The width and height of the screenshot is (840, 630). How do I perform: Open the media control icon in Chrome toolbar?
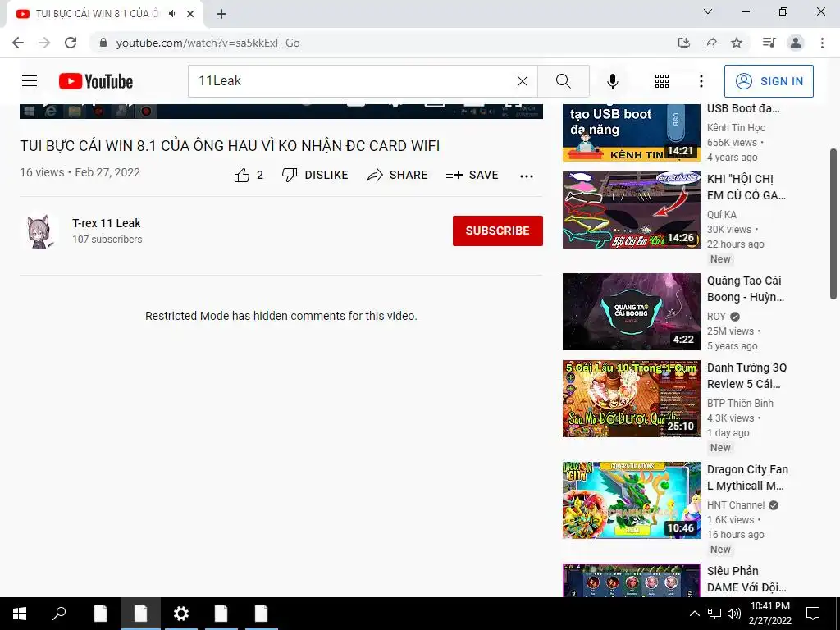click(x=769, y=43)
